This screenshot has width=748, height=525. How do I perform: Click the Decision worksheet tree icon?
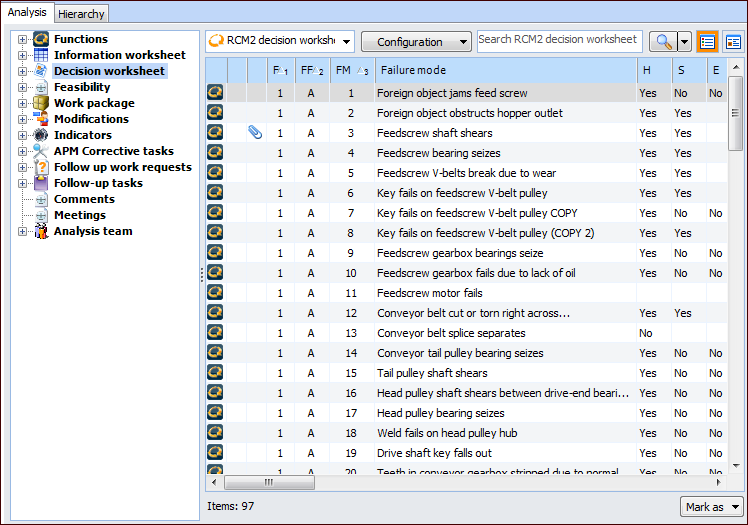41,71
